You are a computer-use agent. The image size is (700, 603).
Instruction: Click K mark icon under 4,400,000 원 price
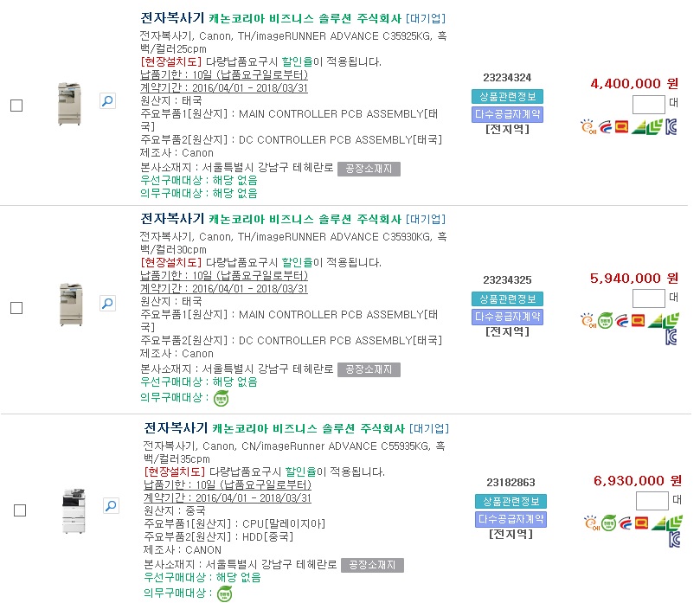point(671,127)
